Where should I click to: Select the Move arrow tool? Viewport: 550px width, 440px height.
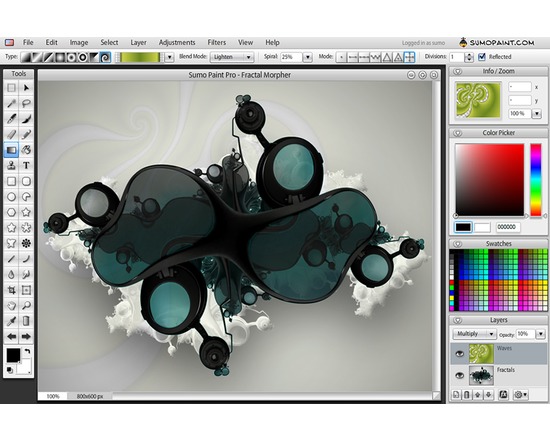(26, 88)
